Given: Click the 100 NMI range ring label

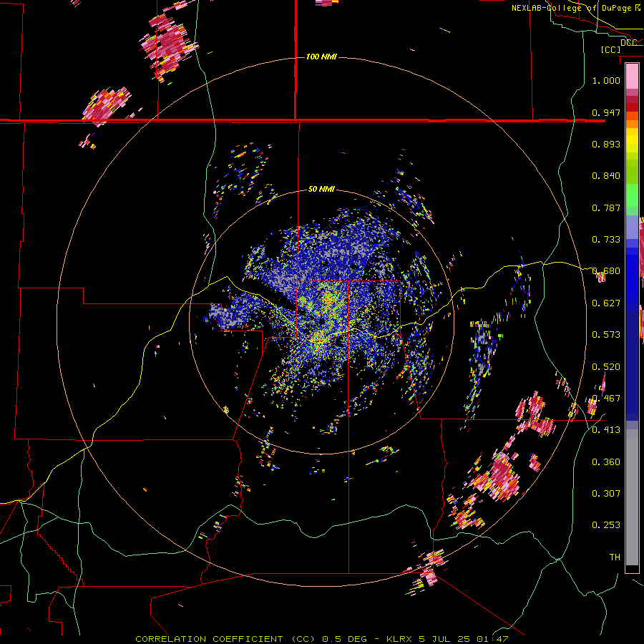Looking at the screenshot, I should (x=321, y=57).
